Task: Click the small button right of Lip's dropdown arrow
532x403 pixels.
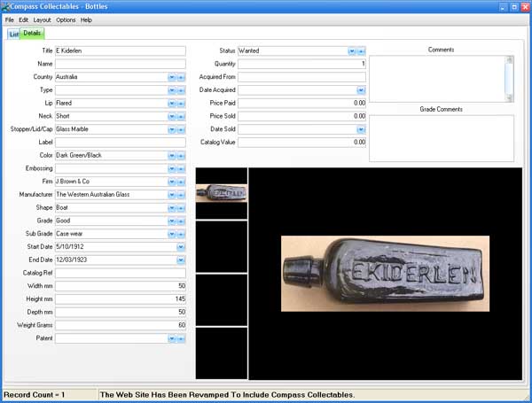Action: [x=181, y=104]
